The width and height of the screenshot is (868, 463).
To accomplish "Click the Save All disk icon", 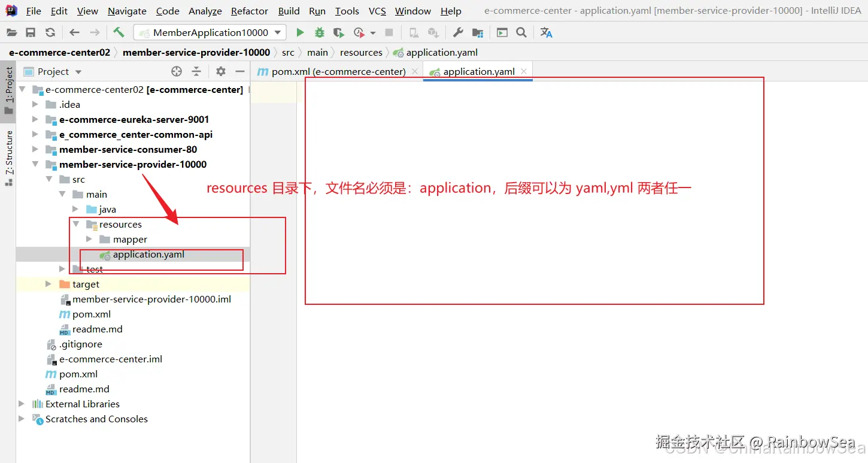I will tap(31, 33).
